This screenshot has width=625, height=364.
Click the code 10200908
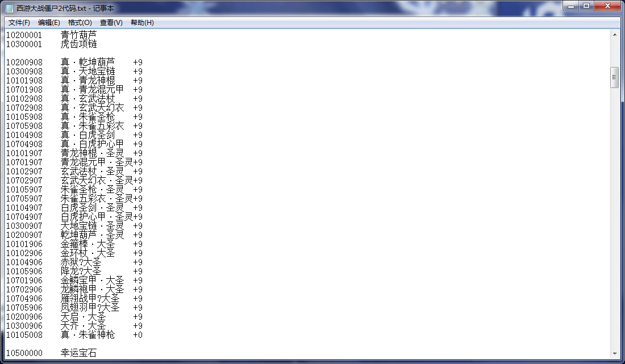point(24,62)
